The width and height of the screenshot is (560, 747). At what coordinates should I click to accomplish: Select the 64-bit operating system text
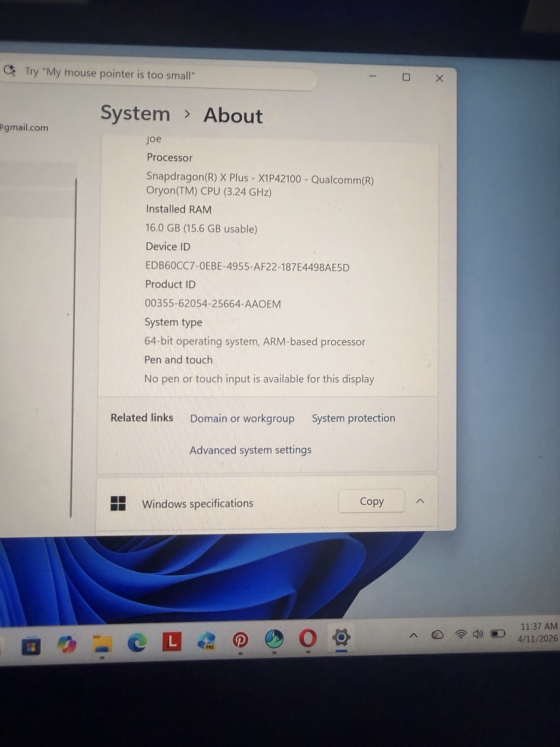click(x=255, y=341)
